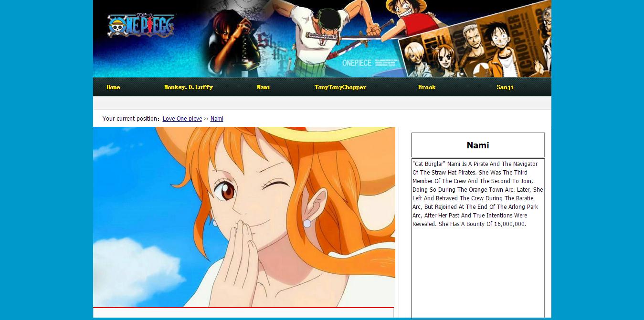Click the Cat Burglar description text box
The height and width of the screenshot is (320, 644).
[x=477, y=238]
